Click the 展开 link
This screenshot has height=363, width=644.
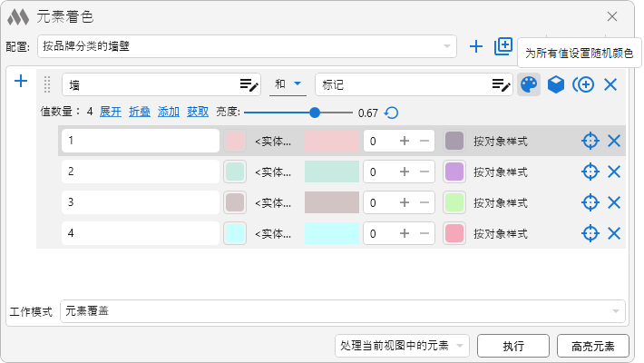coord(110,112)
